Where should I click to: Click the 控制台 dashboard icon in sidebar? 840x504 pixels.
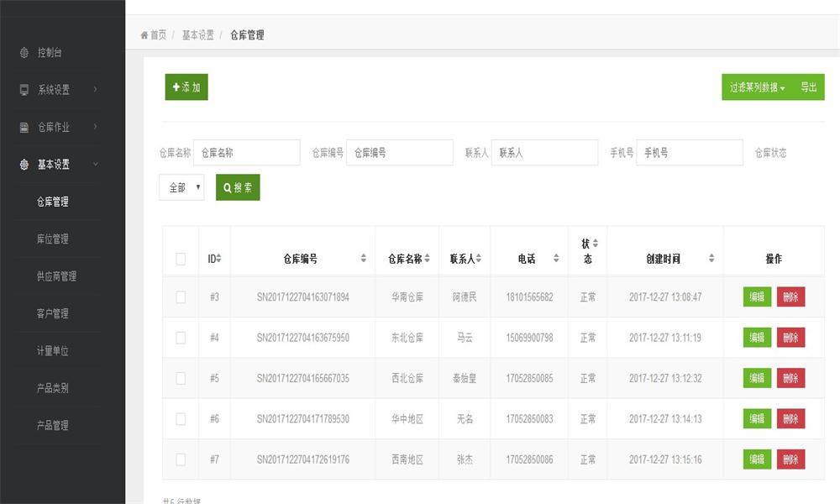click(24, 53)
